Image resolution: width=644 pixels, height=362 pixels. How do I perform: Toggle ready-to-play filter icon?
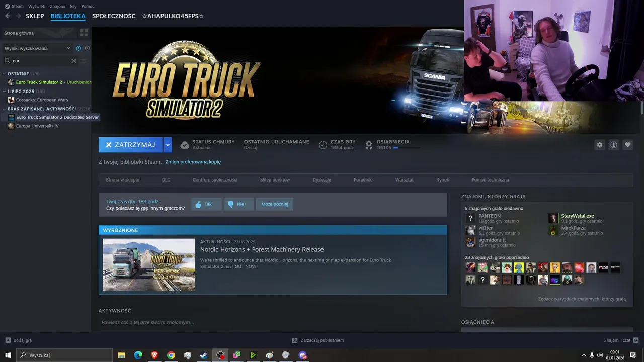[x=87, y=48]
